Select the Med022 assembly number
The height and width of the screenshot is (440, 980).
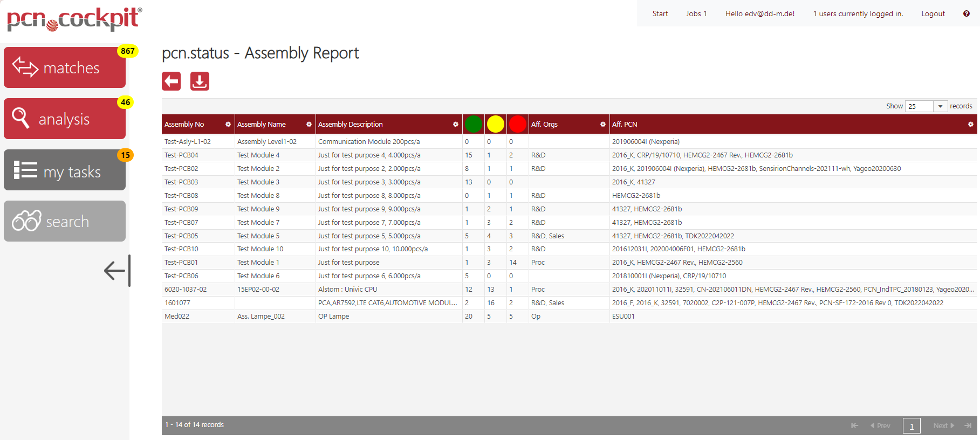(177, 317)
